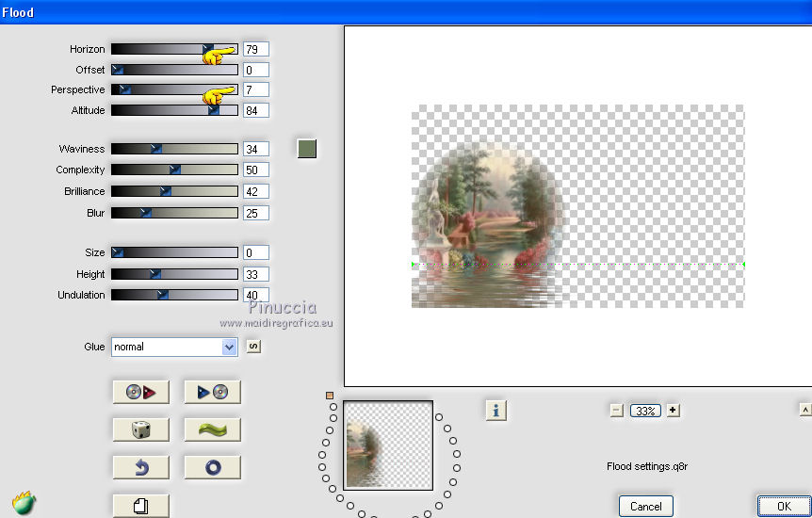This screenshot has height=518, width=812.
Task: Click the load settings disc button
Action: tap(141, 392)
